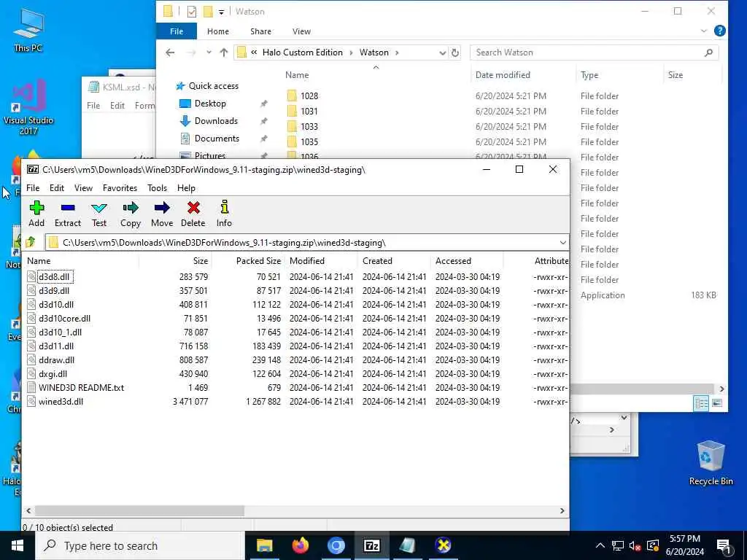Click the 7-Zip horizontal scrollbar thumb
Viewport: 747px width, 560px height.
(x=139, y=510)
